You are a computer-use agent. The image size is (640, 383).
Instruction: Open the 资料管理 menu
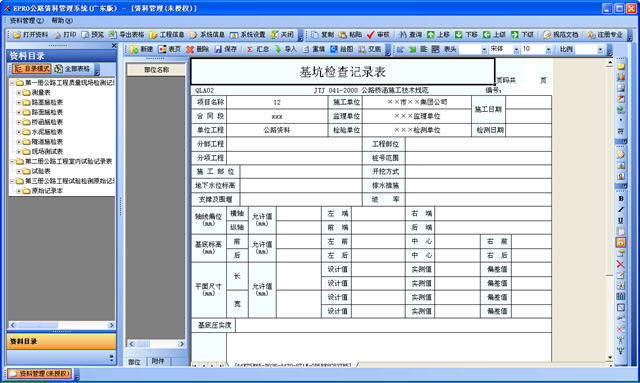26,20
